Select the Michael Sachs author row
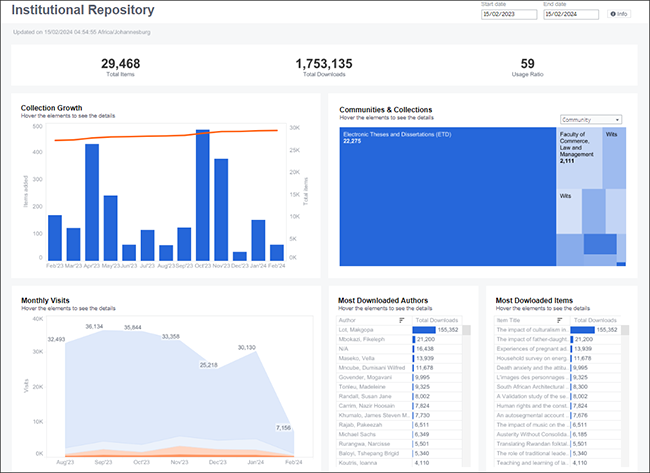The width and height of the screenshot is (650, 473). pos(399,434)
